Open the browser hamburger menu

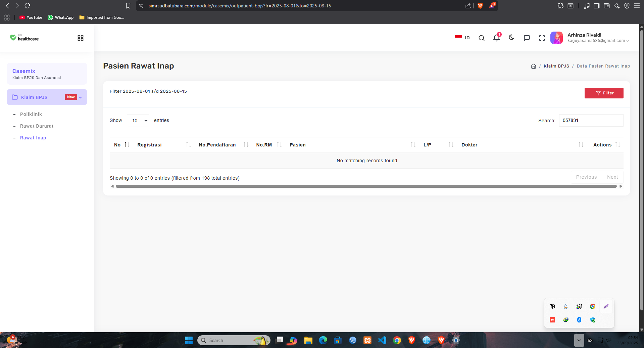tap(637, 6)
